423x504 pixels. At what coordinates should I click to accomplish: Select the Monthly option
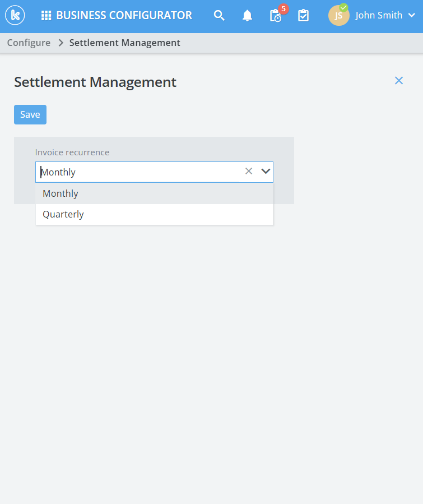click(61, 193)
